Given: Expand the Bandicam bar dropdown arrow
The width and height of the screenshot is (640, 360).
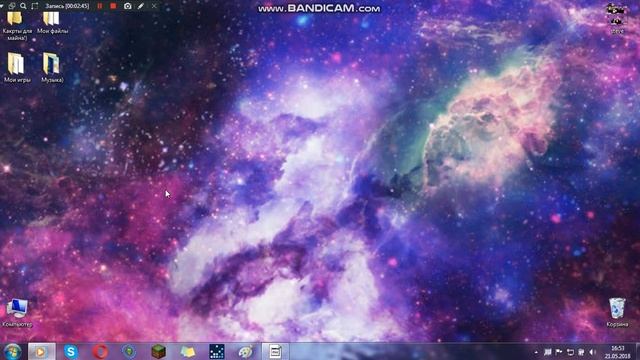Looking at the screenshot, I should point(2,6).
